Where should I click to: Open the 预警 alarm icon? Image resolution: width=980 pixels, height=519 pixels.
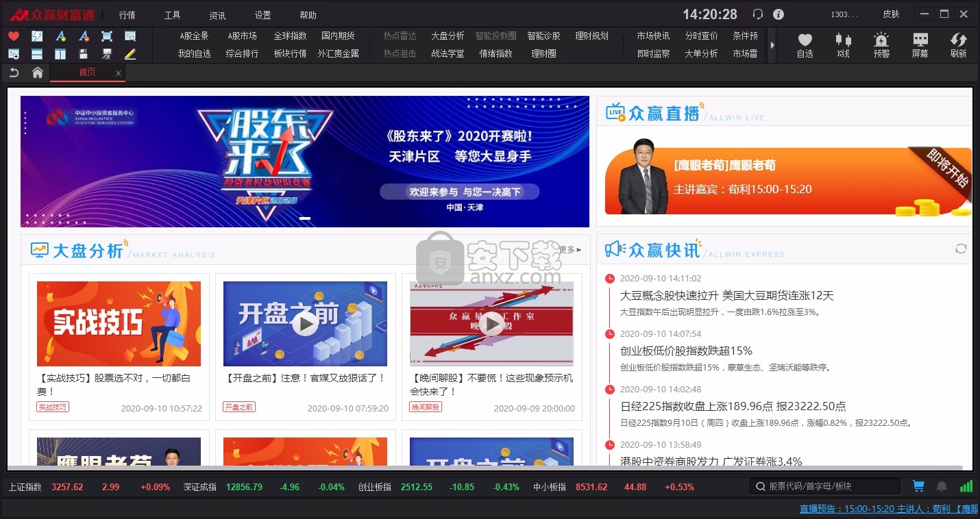(882, 45)
